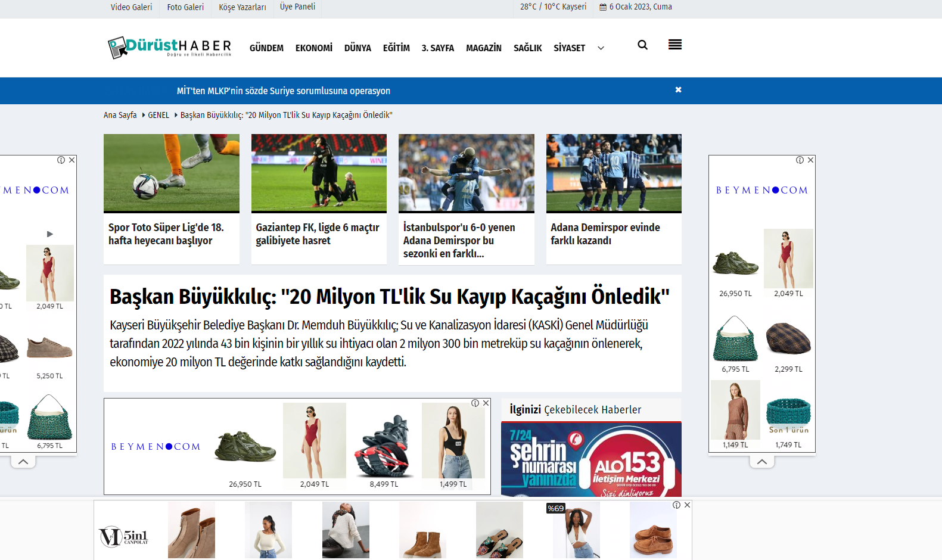Screen dimensions: 942x560
Task: Open the hamburger menu icon
Action: (674, 45)
